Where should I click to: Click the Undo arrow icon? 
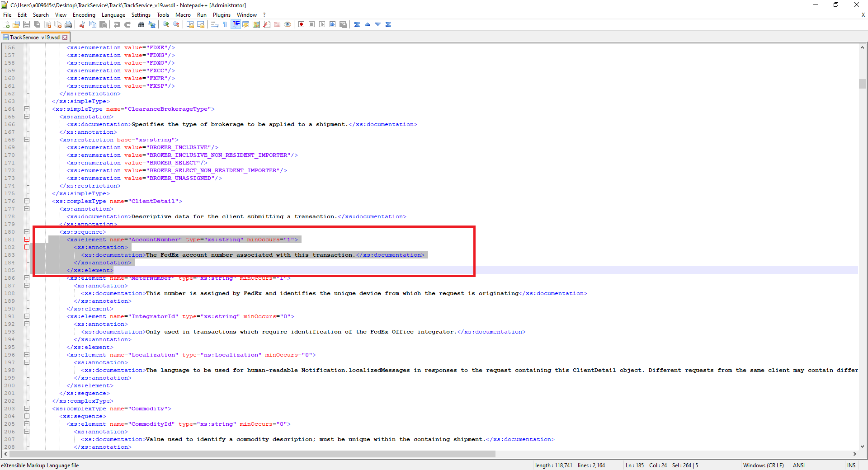(x=117, y=24)
